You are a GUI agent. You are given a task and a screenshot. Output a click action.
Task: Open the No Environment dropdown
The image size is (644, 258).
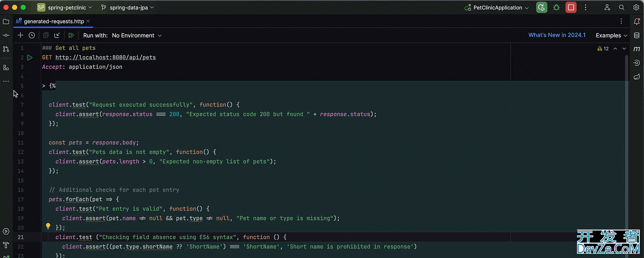click(x=137, y=35)
